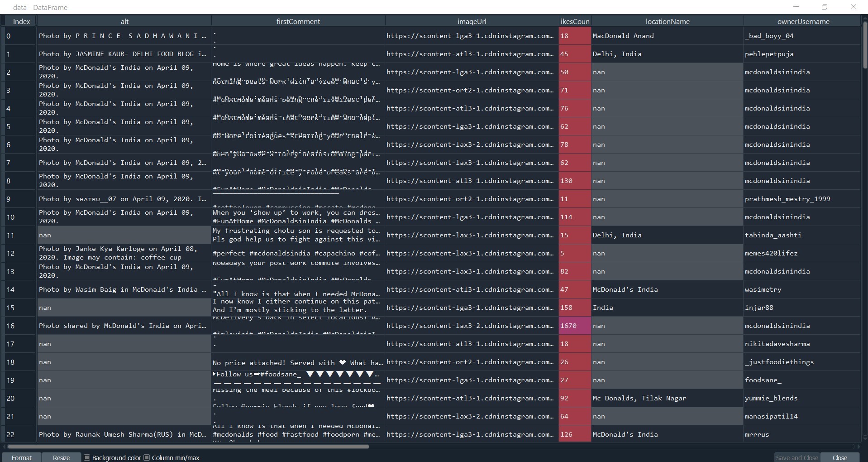Viewport: 868px width, 462px height.
Task: Click the horizontal scrollbar thumb
Action: coord(188,447)
